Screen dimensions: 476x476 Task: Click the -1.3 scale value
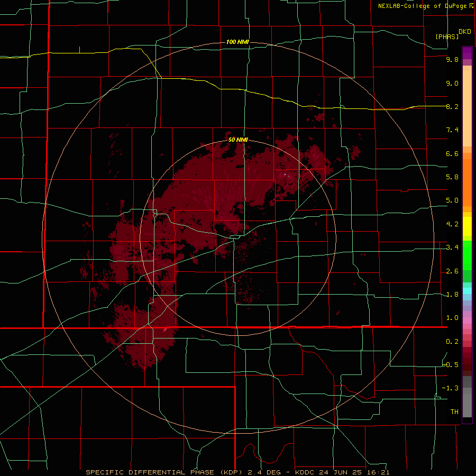(x=451, y=388)
